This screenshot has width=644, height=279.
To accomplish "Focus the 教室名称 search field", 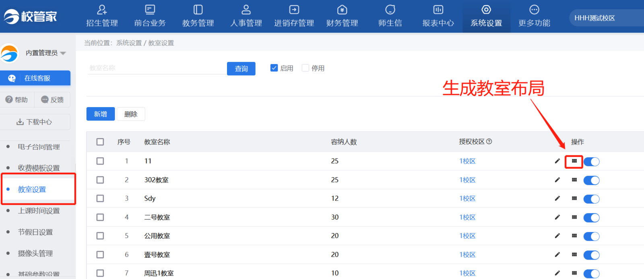I will point(157,68).
